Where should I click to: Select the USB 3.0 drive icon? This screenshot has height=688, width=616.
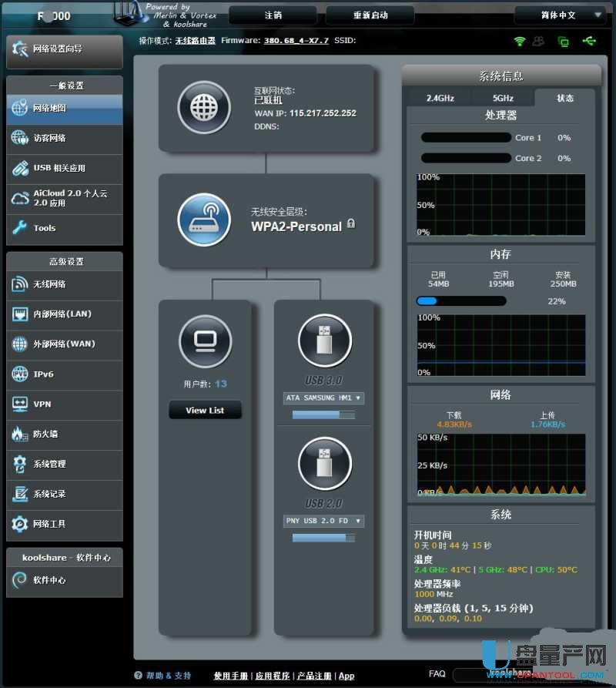(x=324, y=340)
